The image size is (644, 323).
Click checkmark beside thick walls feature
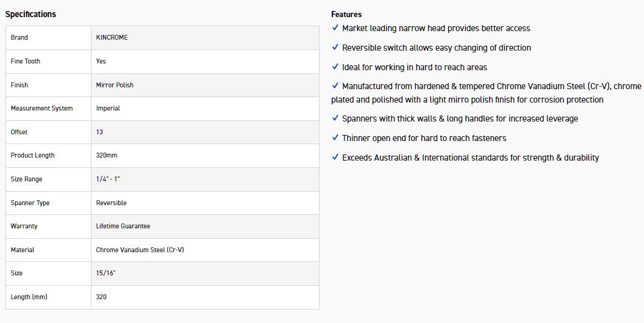click(335, 118)
